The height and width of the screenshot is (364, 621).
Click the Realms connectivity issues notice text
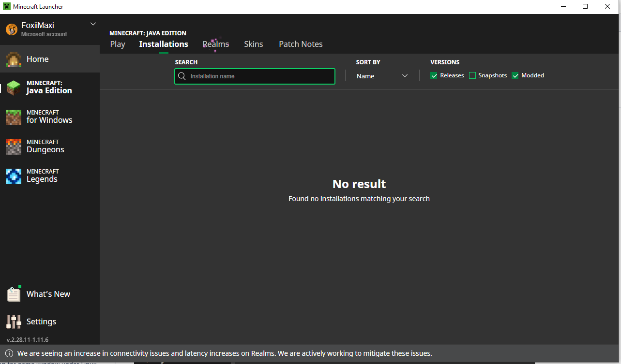pos(225,353)
